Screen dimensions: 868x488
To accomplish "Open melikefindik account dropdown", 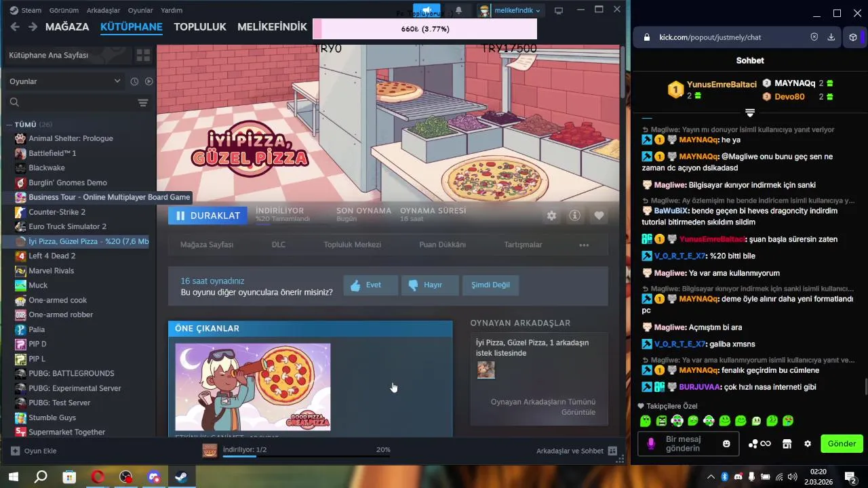I will pos(509,10).
